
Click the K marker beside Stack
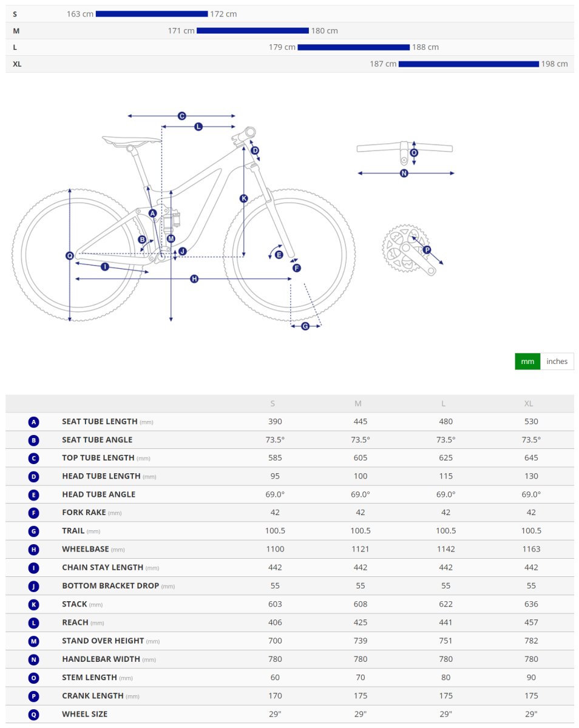coord(34,604)
